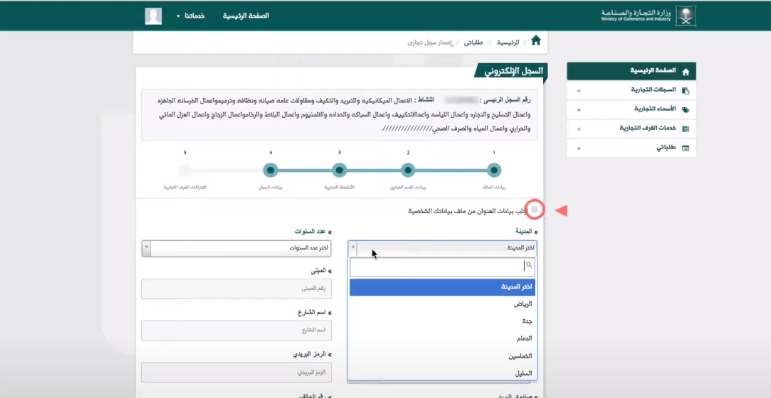771x398 pixels.
Task: Expand طلباتي plus sign in sidebar
Action: (x=578, y=148)
